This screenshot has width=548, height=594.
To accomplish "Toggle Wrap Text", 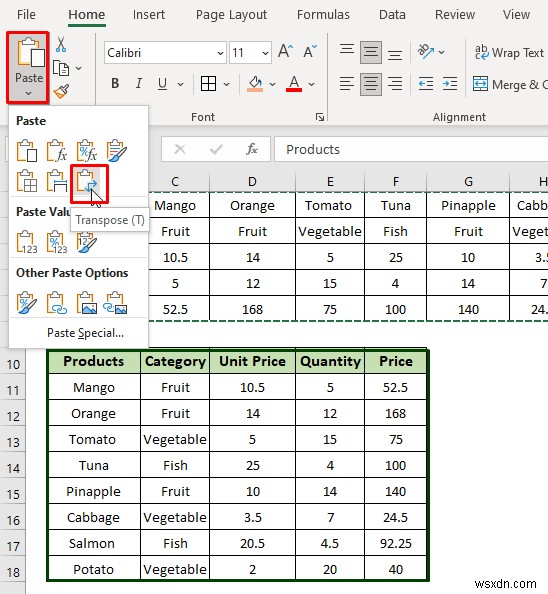I will click(x=510, y=53).
